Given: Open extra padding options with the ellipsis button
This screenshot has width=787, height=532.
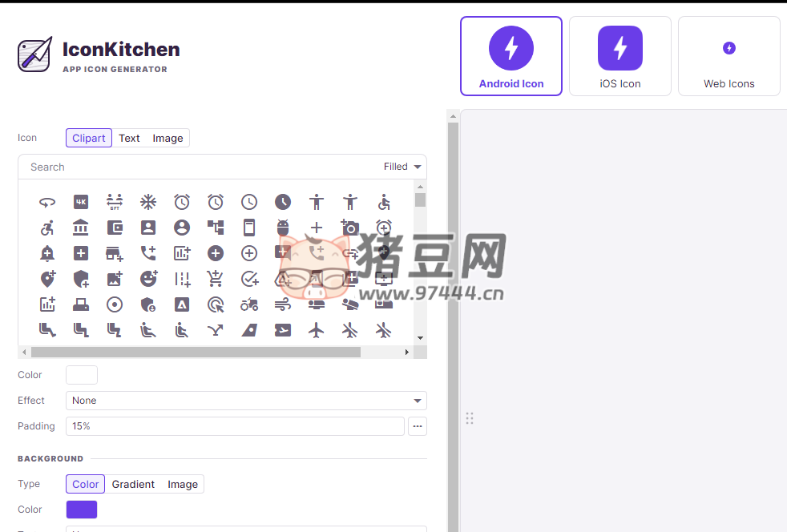Looking at the screenshot, I should (x=417, y=425).
